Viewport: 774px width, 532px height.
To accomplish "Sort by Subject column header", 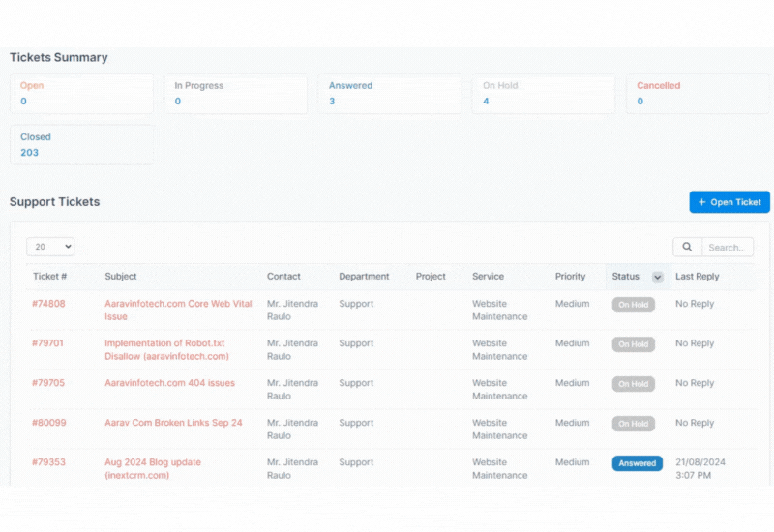I will [120, 277].
